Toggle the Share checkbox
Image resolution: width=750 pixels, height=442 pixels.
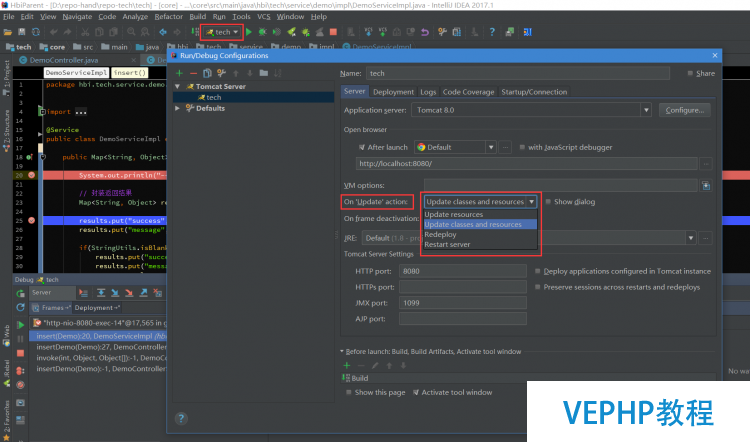pyautogui.click(x=690, y=73)
